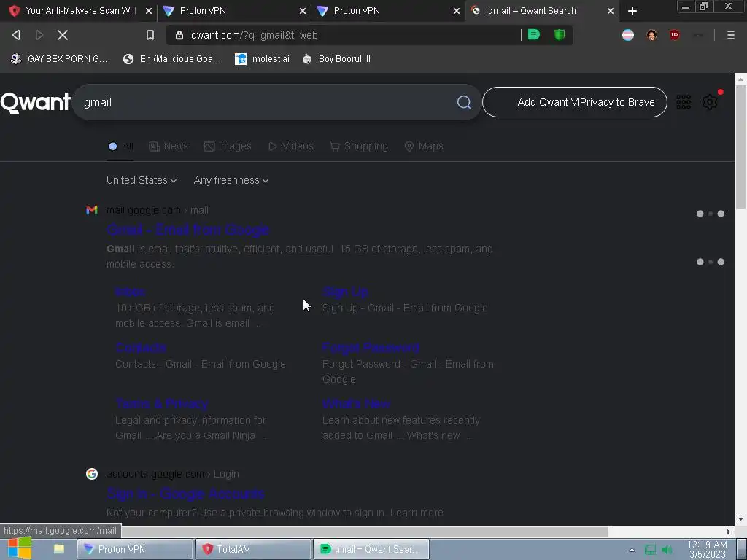The width and height of the screenshot is (747, 560).
Task: Submit search with magnifier icon
Action: 463,102
